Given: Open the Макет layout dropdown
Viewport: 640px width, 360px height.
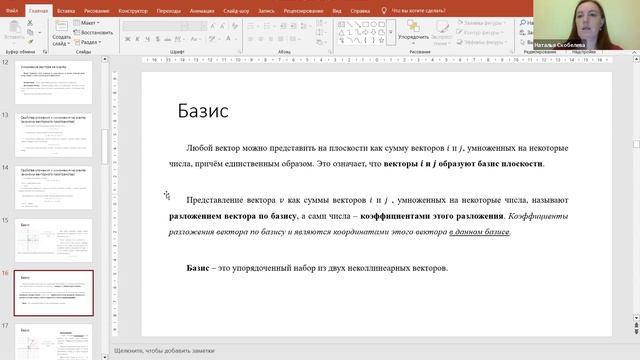Looking at the screenshot, I should pos(87,23).
